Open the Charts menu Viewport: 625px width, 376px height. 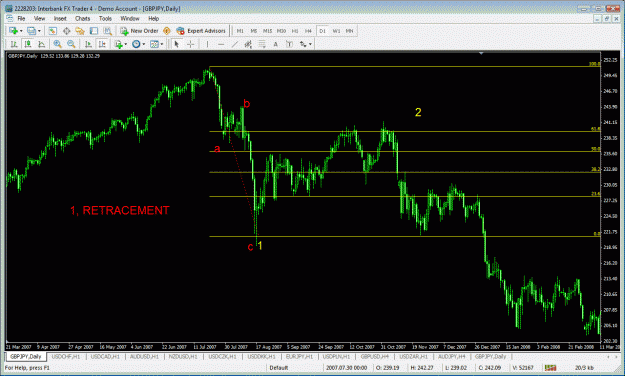tap(83, 18)
